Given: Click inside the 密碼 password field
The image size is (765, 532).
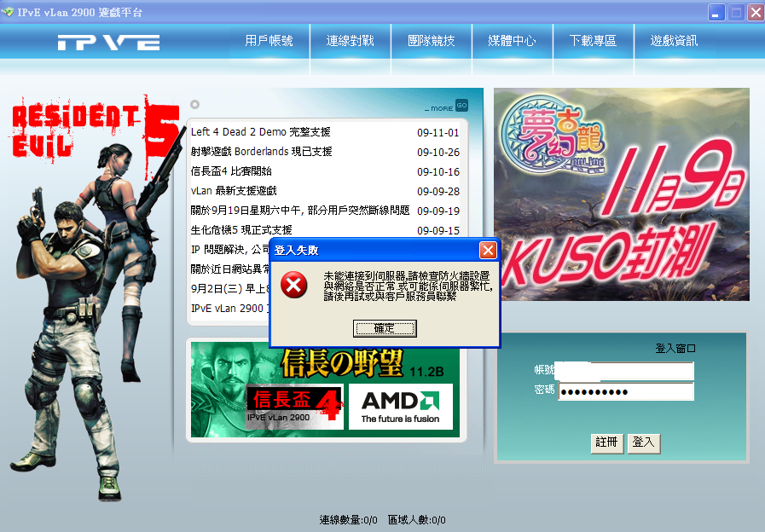Looking at the screenshot, I should pyautogui.click(x=625, y=391).
